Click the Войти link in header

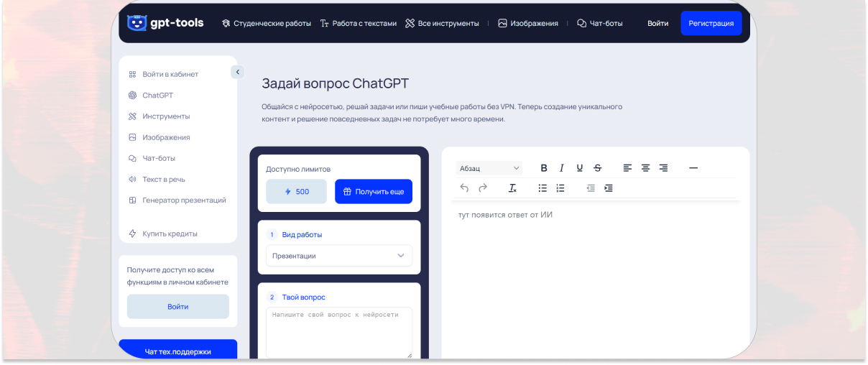[x=657, y=23]
